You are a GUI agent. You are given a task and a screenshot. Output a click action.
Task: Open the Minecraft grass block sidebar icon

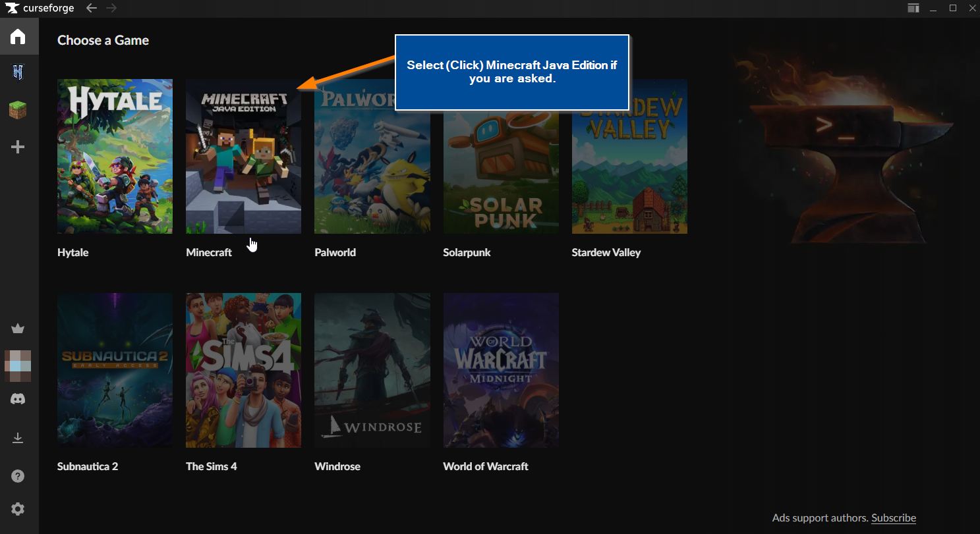coord(18,109)
